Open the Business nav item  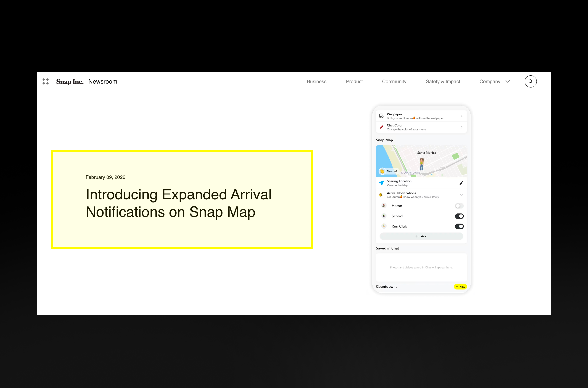coord(316,82)
